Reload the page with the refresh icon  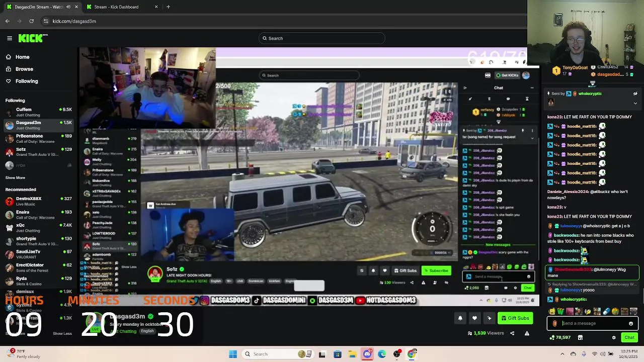pyautogui.click(x=32, y=21)
